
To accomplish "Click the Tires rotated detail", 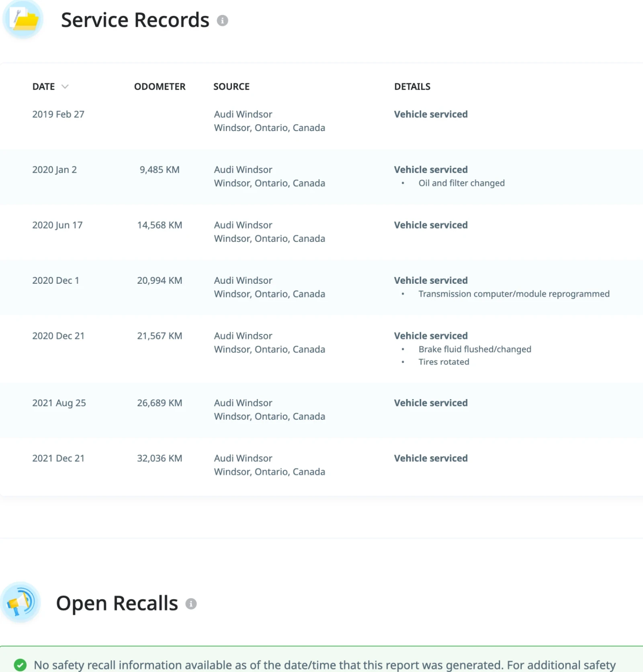I will click(444, 362).
